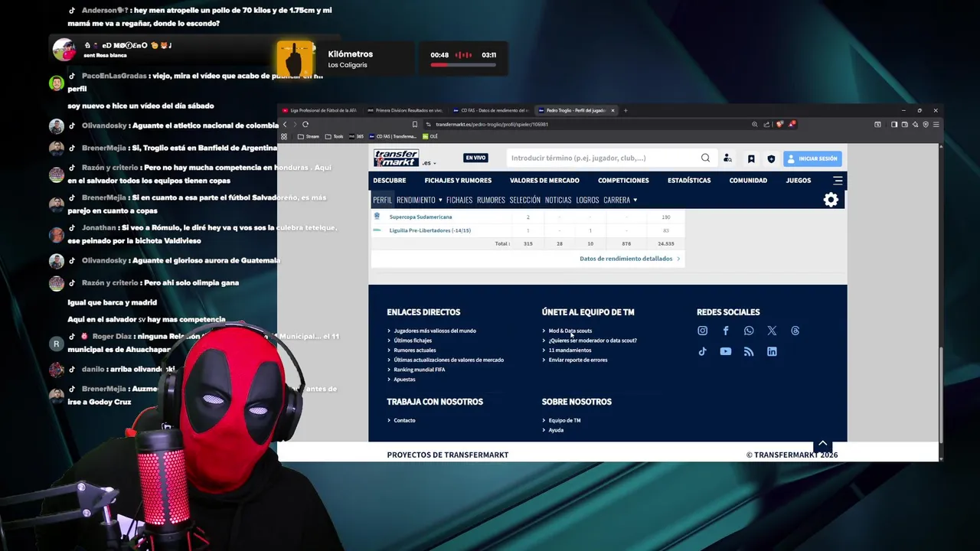
Task: Open the Liguilla Pre-Libertadores link
Action: pyautogui.click(x=430, y=230)
